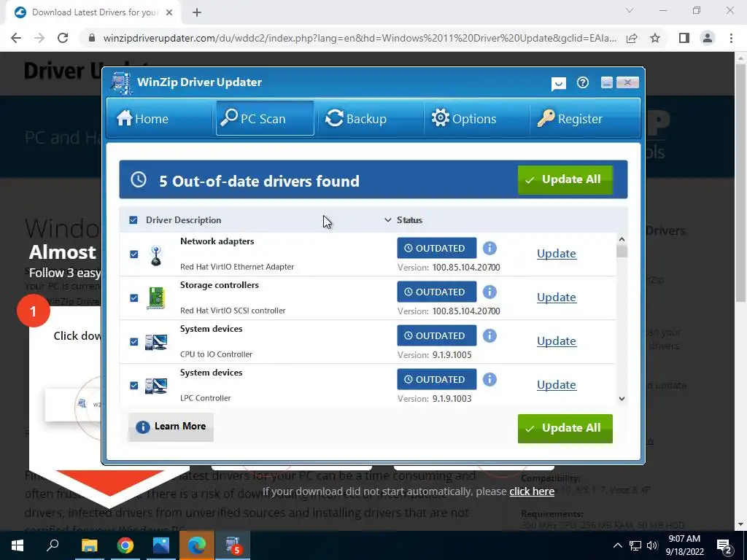Image resolution: width=747 pixels, height=560 pixels.
Task: Open Photos app from the taskbar
Action: pos(161,545)
